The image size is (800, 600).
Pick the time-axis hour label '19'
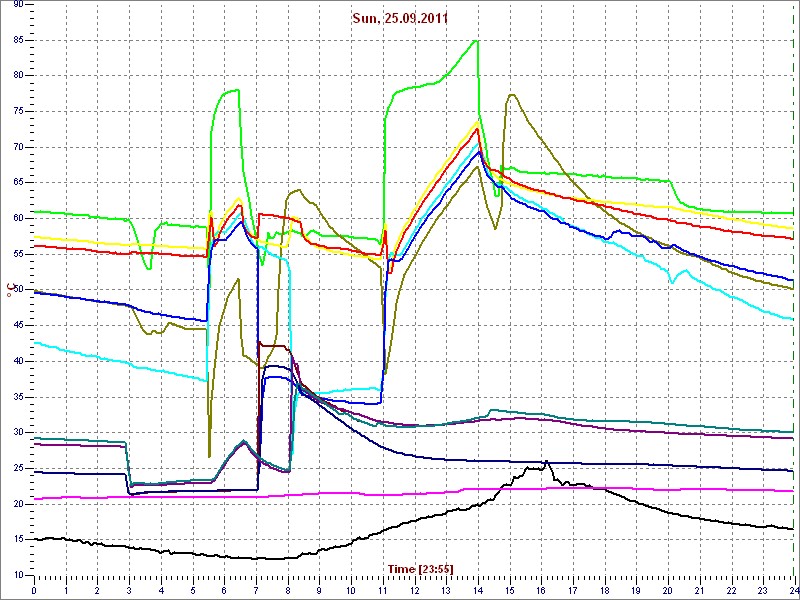pyautogui.click(x=637, y=590)
